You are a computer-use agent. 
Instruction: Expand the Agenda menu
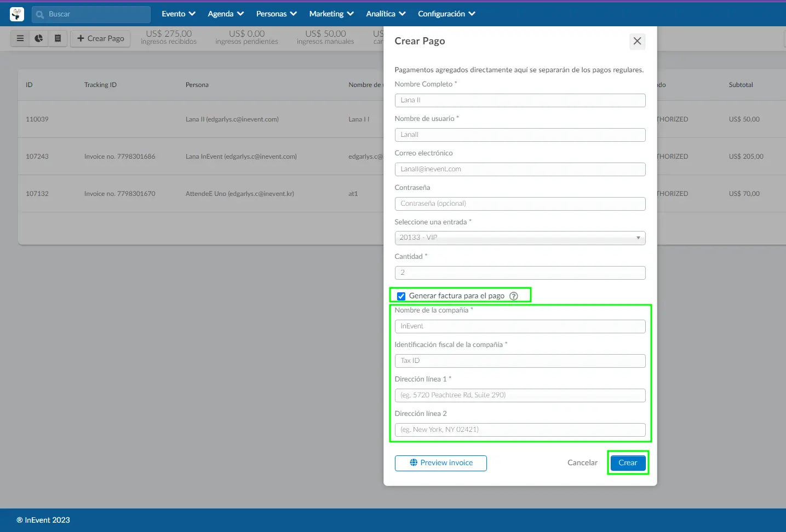click(x=226, y=14)
